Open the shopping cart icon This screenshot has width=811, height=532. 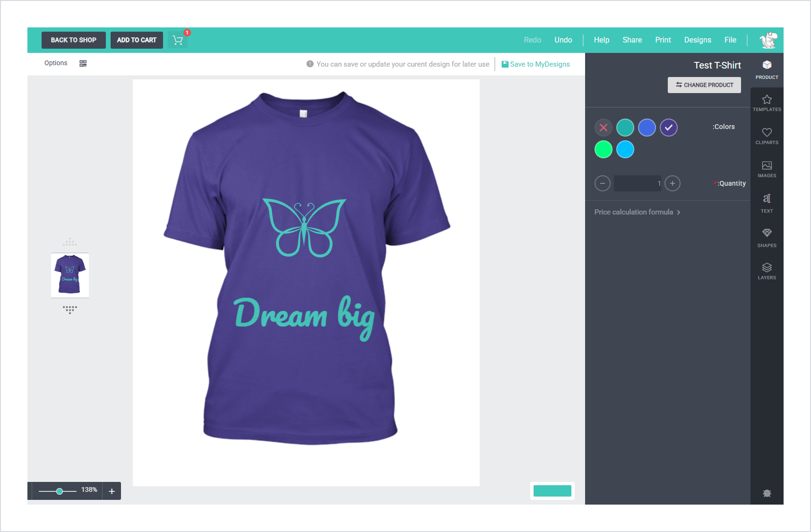coord(178,40)
